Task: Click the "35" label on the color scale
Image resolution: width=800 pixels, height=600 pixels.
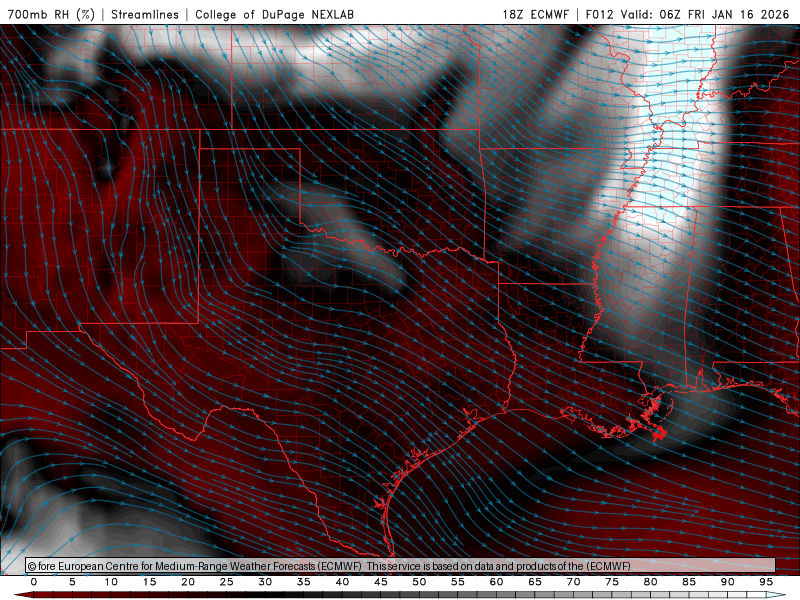Action: [x=304, y=582]
